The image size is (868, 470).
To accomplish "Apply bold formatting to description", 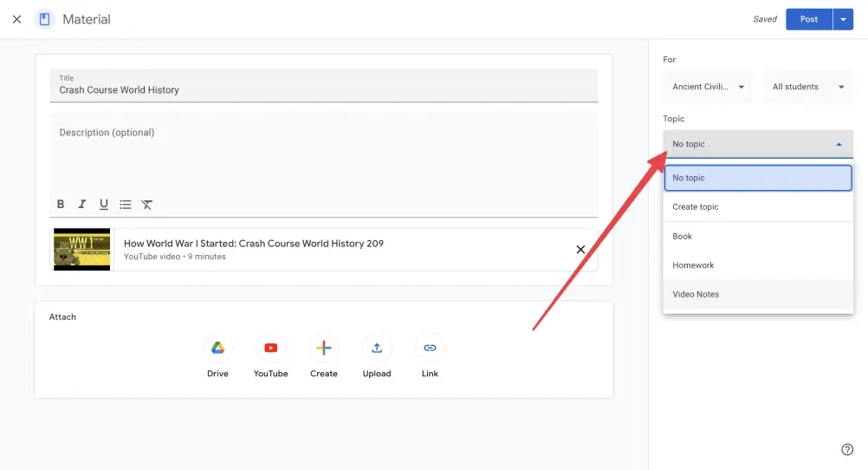I will coord(61,204).
